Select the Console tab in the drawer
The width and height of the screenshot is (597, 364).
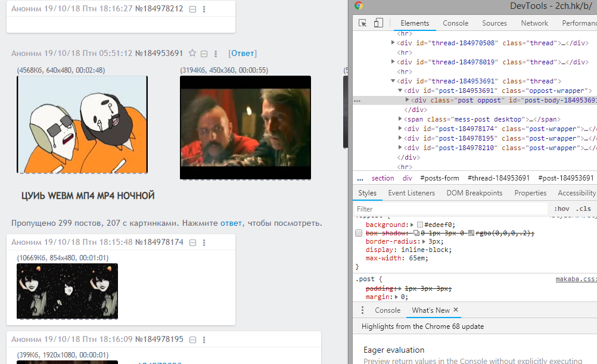point(388,310)
